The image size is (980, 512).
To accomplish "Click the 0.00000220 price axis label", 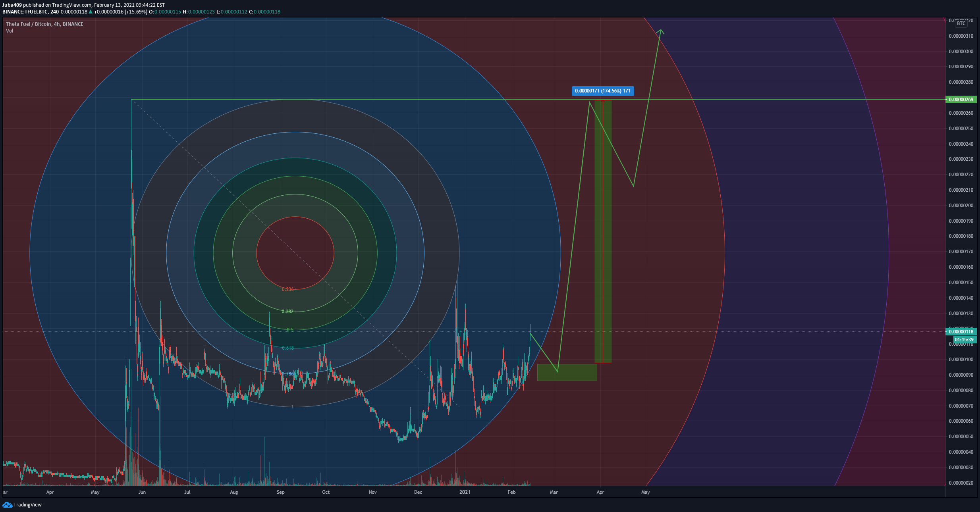I will (961, 175).
